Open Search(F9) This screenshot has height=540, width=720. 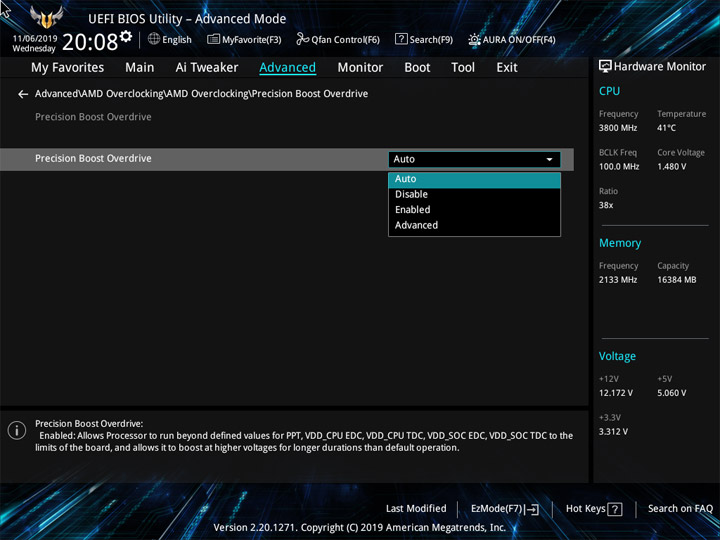point(424,39)
